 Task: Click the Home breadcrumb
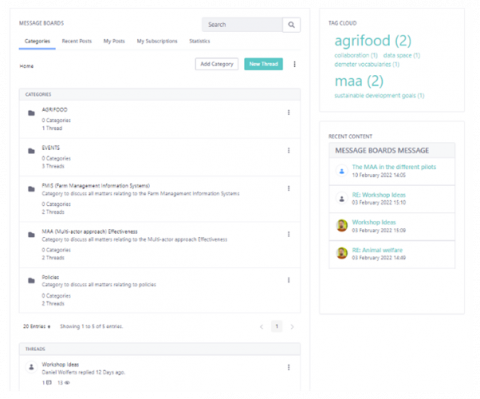(x=26, y=66)
